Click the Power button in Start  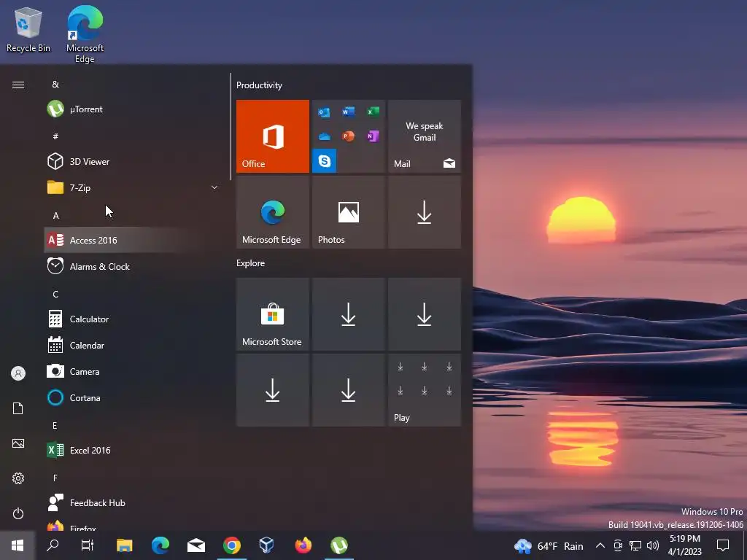(x=18, y=513)
